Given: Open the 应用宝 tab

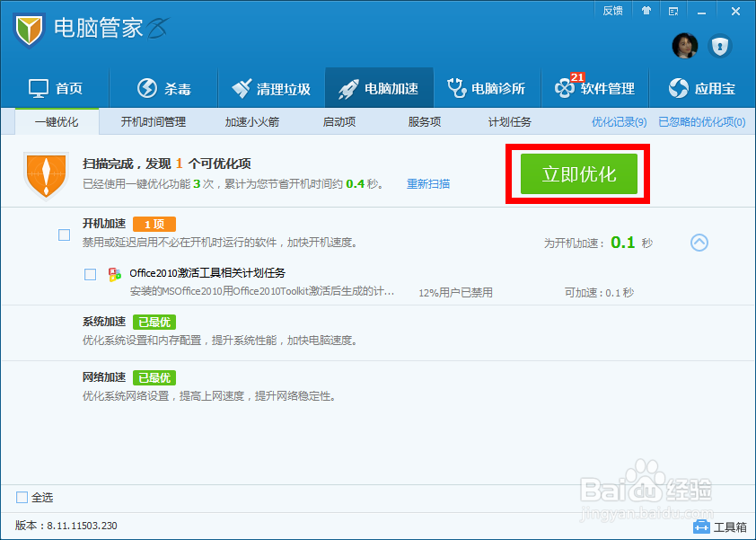Looking at the screenshot, I should click(x=702, y=89).
